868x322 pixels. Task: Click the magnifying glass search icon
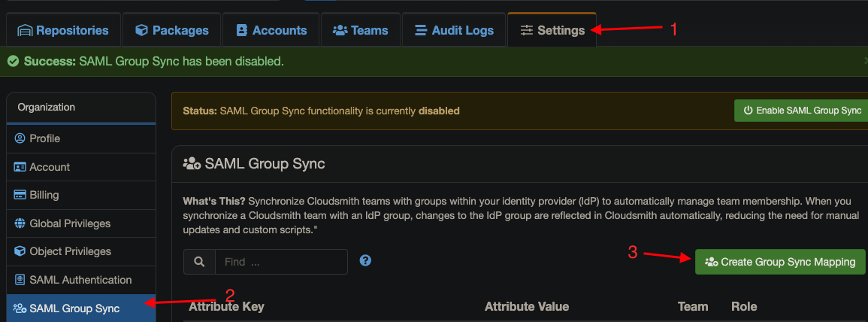pyautogui.click(x=199, y=262)
